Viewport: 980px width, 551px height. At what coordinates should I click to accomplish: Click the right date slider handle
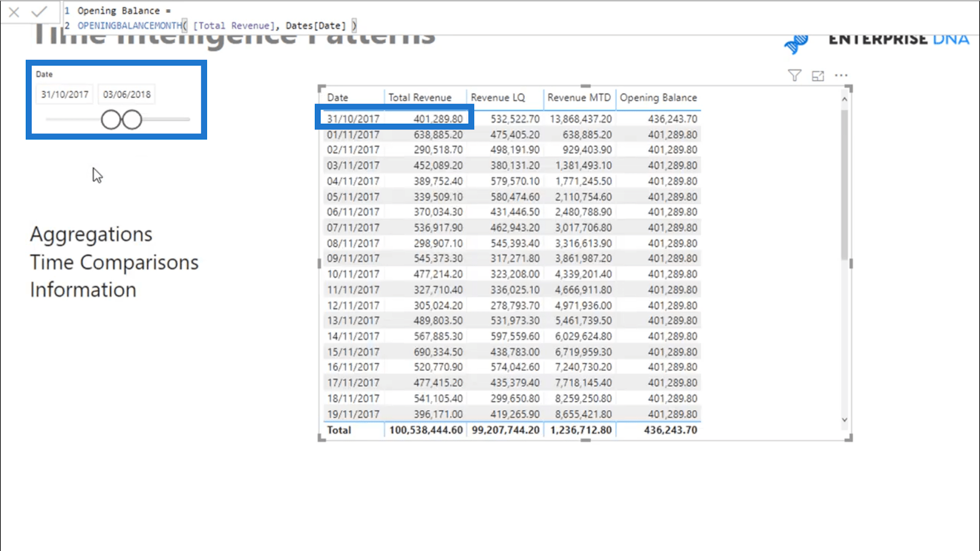pos(132,119)
